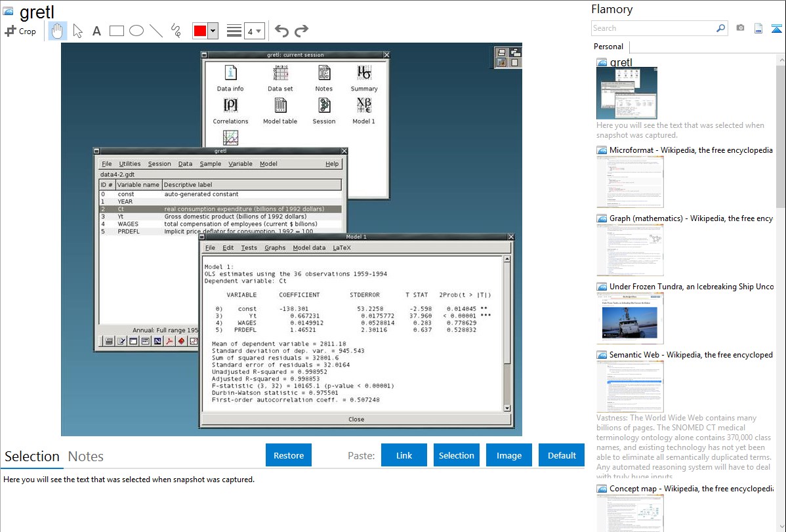Open the Model data menu in Model 1

point(309,248)
